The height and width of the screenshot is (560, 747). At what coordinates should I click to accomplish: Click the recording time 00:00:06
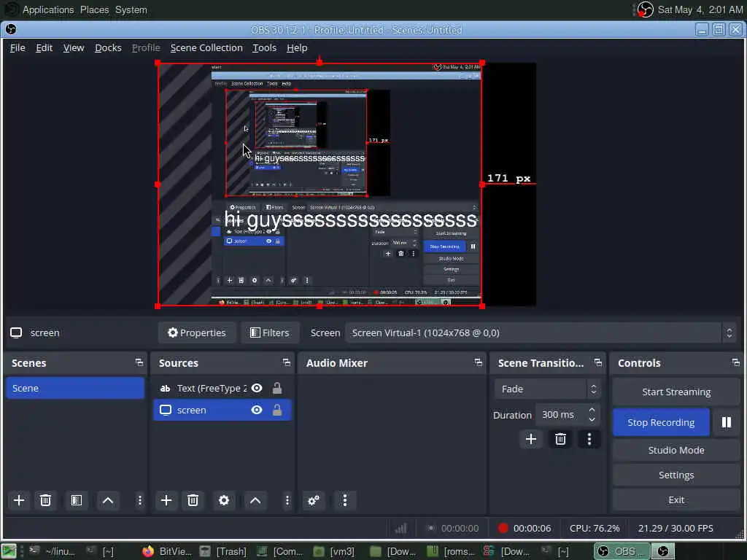tap(532, 528)
